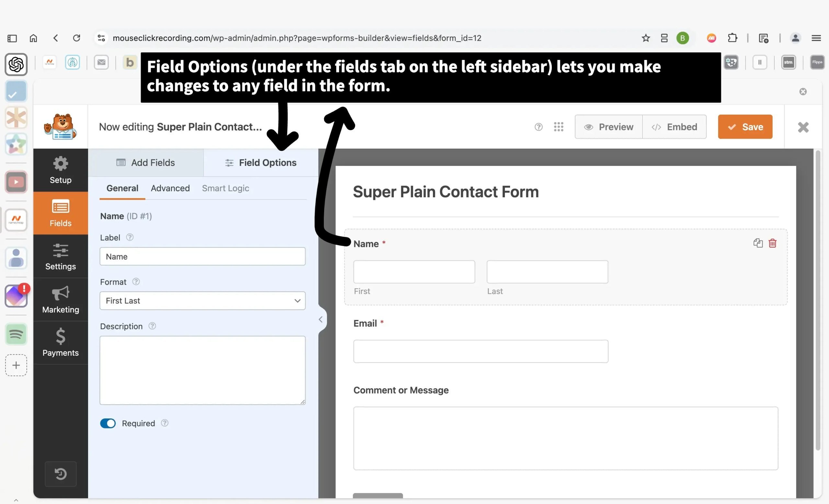The height and width of the screenshot is (504, 829).
Task: Open the Setup panel
Action: [x=61, y=170]
